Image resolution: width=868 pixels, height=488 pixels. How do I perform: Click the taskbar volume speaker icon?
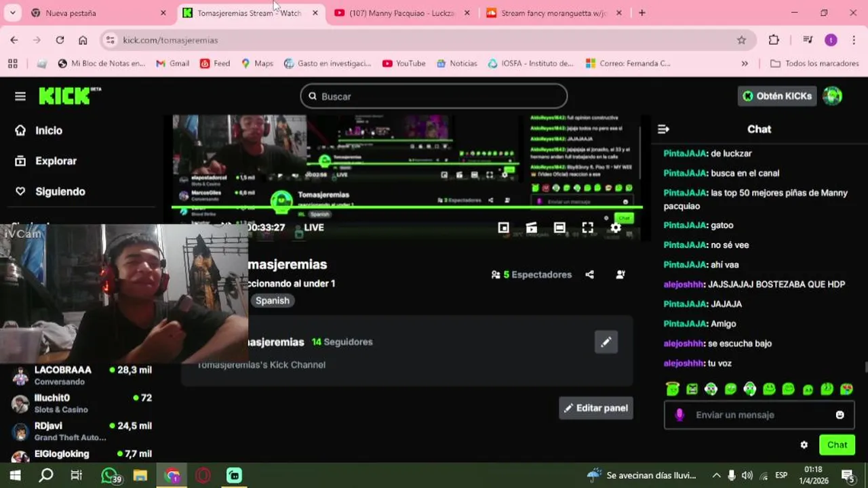tap(747, 475)
